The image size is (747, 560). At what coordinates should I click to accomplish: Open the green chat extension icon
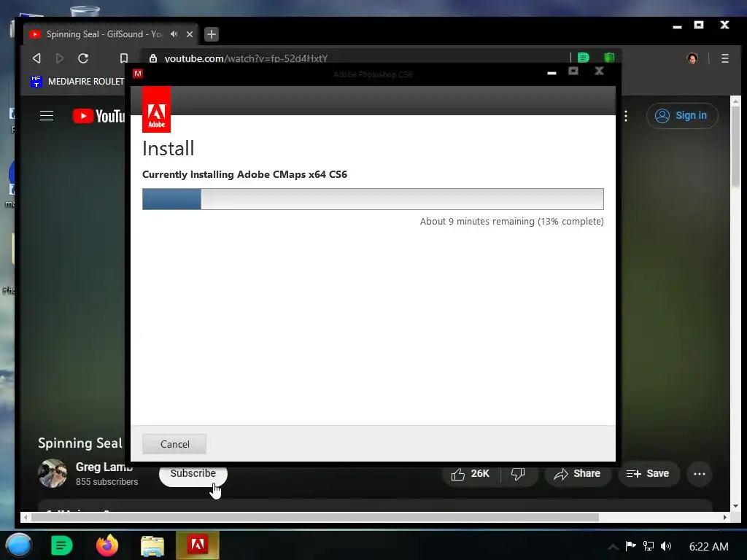click(x=583, y=58)
